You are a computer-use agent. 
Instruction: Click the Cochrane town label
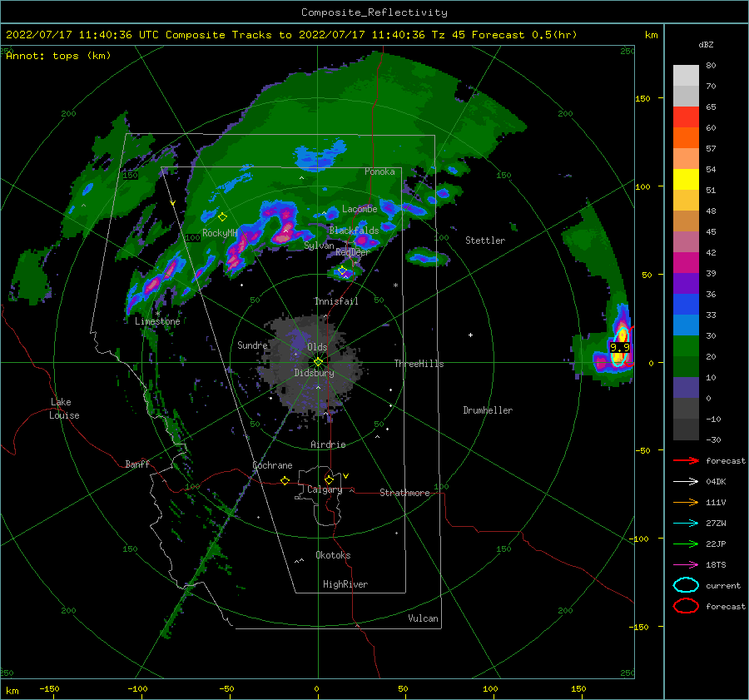click(x=272, y=465)
